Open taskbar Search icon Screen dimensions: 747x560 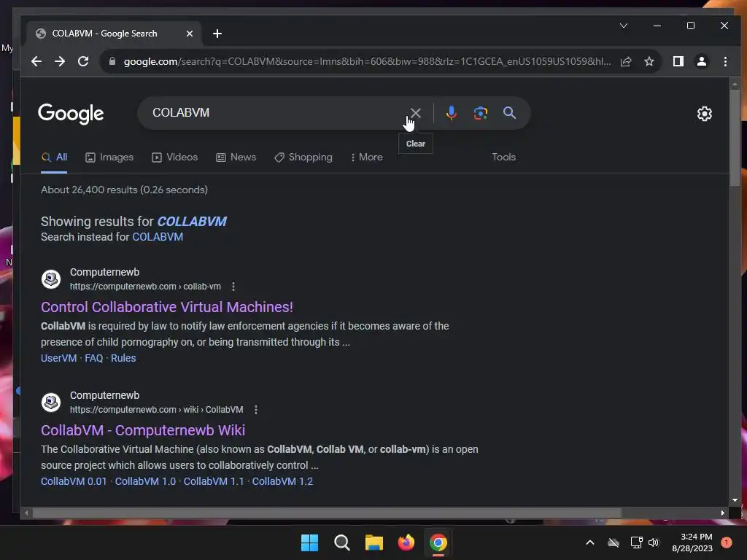click(x=341, y=542)
